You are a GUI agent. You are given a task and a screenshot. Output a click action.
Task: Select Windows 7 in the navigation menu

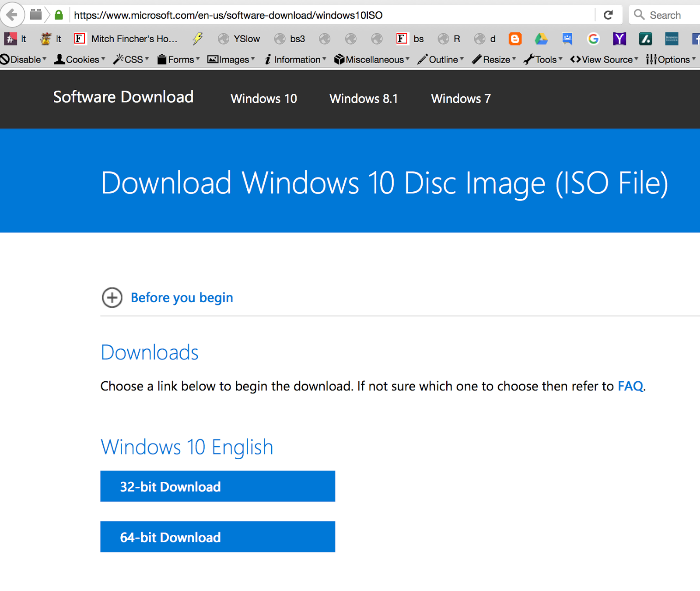[x=461, y=98]
